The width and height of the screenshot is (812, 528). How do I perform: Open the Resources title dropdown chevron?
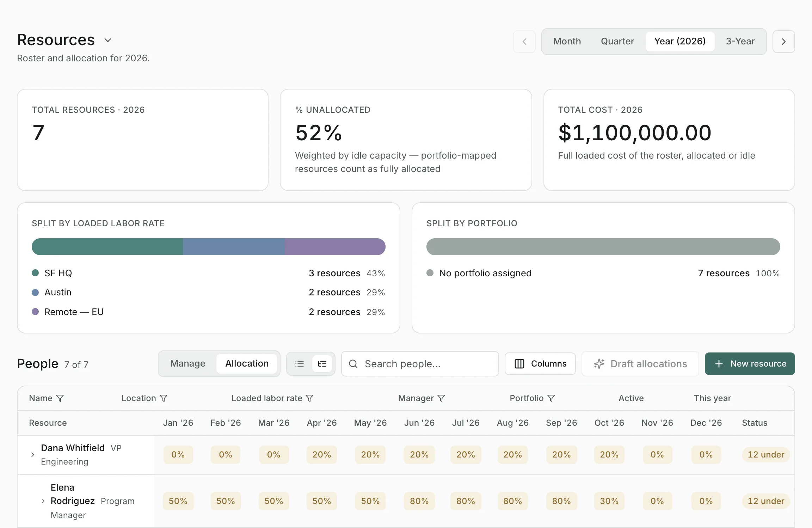[x=108, y=40]
